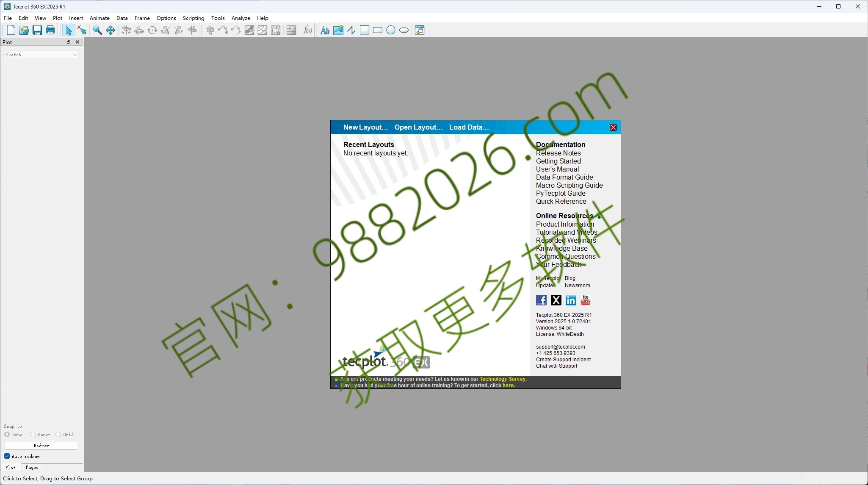This screenshot has width=868, height=485.
Task: Select the contour label tool
Action: 276,30
